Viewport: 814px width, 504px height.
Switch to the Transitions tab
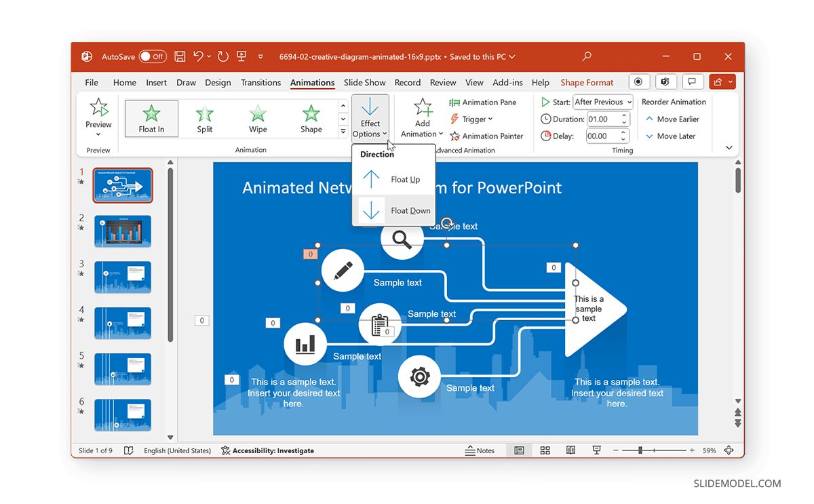260,83
